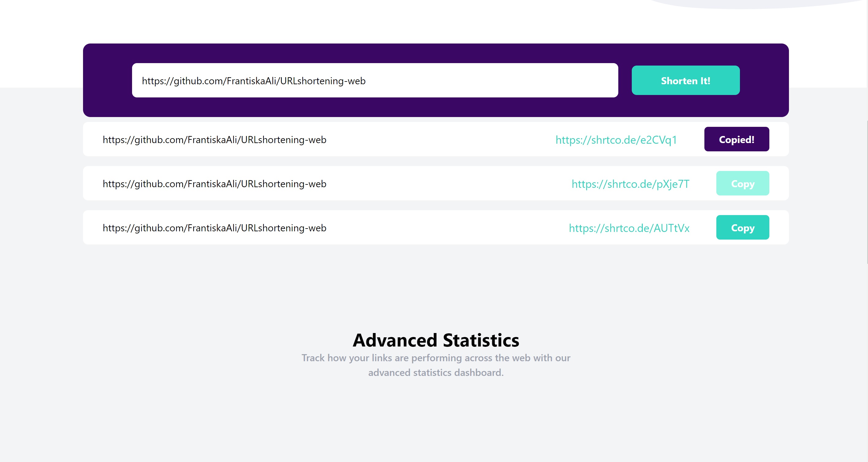Open the shrtco.de/e2CVq1 short link
The width and height of the screenshot is (868, 462).
[616, 140]
